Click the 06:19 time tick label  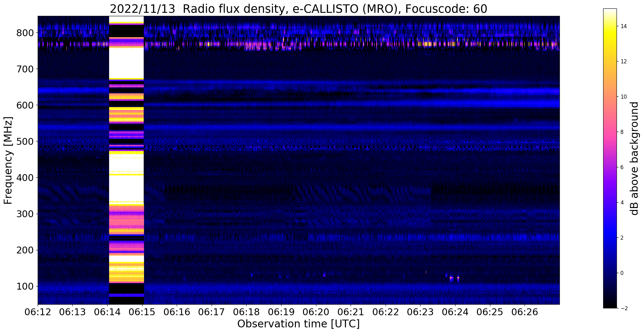(x=281, y=312)
